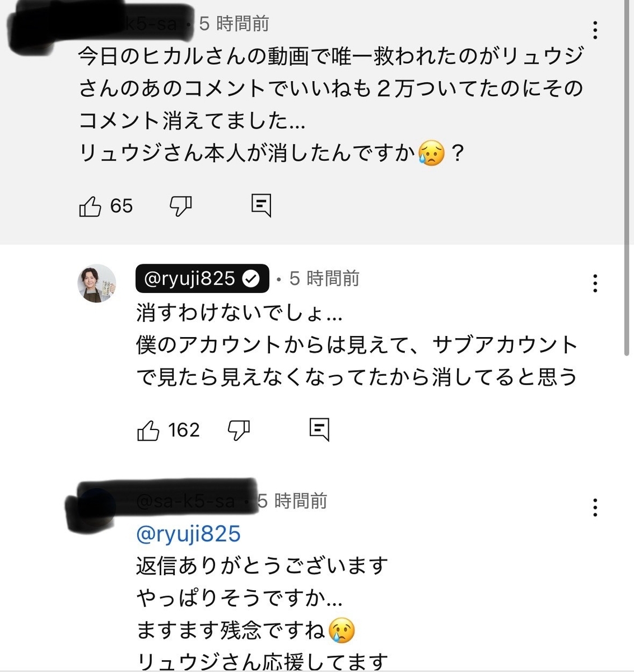Viewport: 634px width, 672px height.
Task: Click the 162 like count number
Action: (x=184, y=430)
